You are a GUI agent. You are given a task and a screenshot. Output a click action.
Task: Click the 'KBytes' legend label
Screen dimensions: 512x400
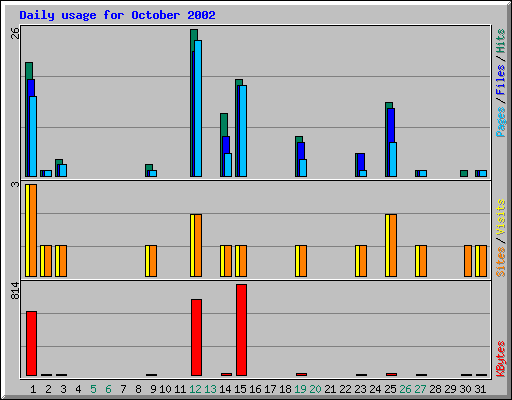[501, 359]
